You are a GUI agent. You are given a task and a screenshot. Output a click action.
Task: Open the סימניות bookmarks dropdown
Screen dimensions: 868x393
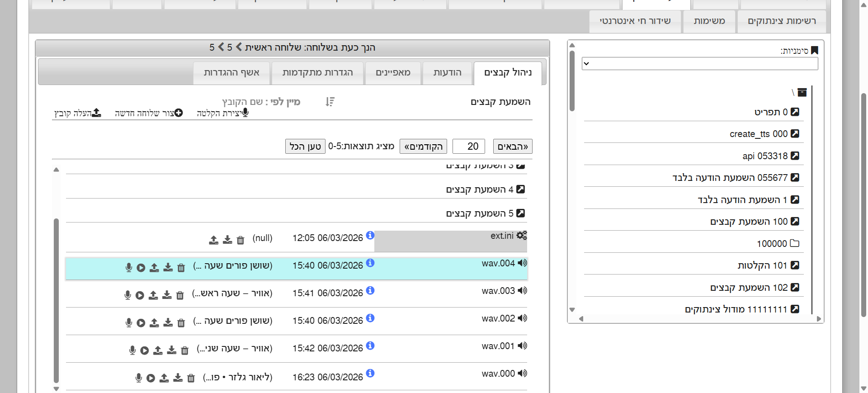(699, 64)
